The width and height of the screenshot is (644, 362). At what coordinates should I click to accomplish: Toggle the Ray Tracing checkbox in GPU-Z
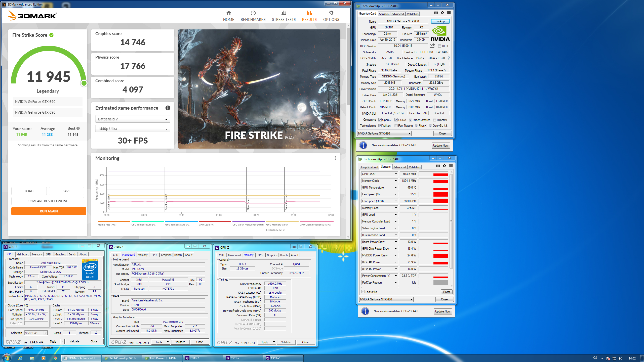[396, 126]
